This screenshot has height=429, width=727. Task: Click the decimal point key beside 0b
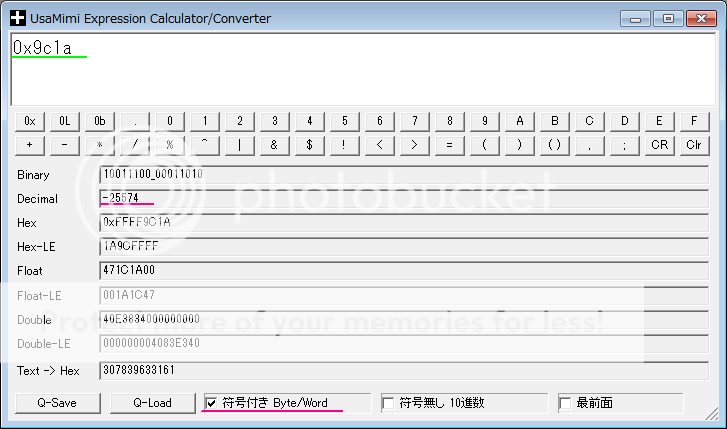(135, 122)
